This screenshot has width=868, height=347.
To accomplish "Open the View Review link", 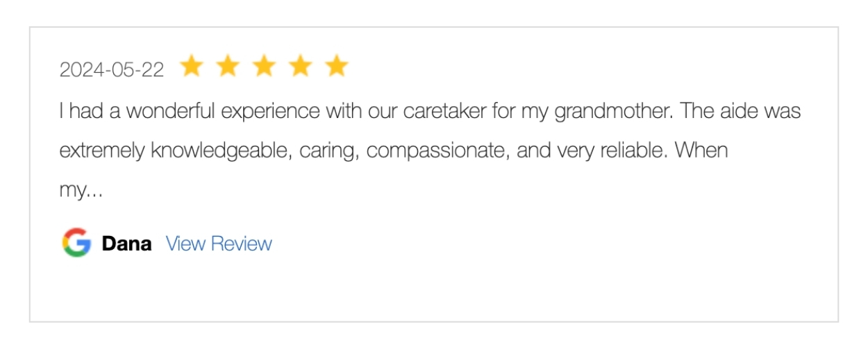I will point(219,244).
